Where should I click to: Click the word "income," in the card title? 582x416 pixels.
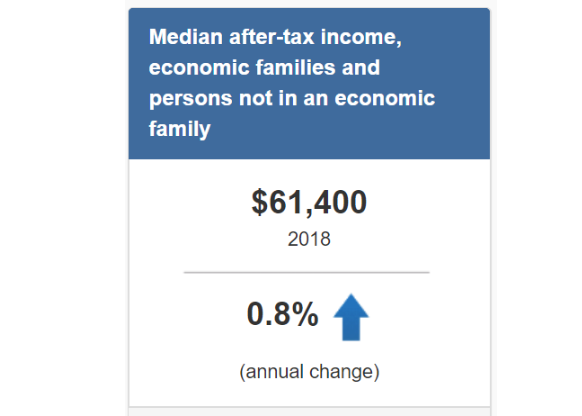pos(361,37)
